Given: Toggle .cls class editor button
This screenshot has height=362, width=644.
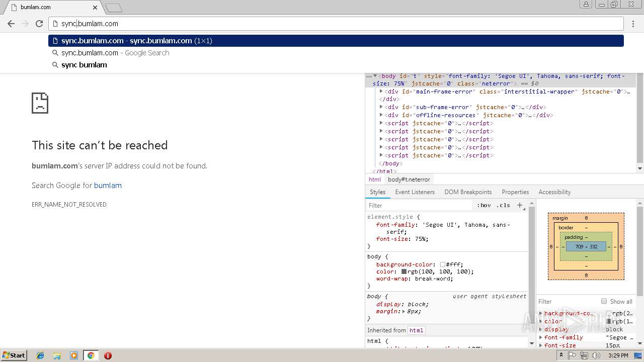Looking at the screenshot, I should click(503, 205).
